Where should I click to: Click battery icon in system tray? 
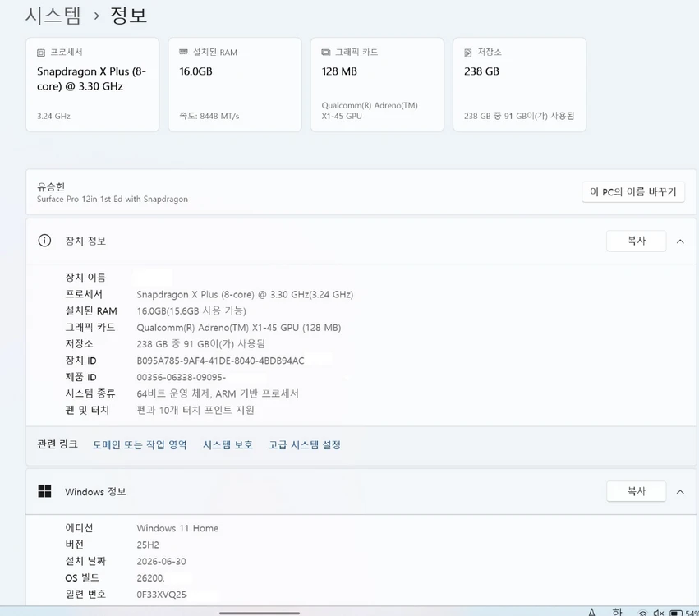pyautogui.click(x=676, y=613)
